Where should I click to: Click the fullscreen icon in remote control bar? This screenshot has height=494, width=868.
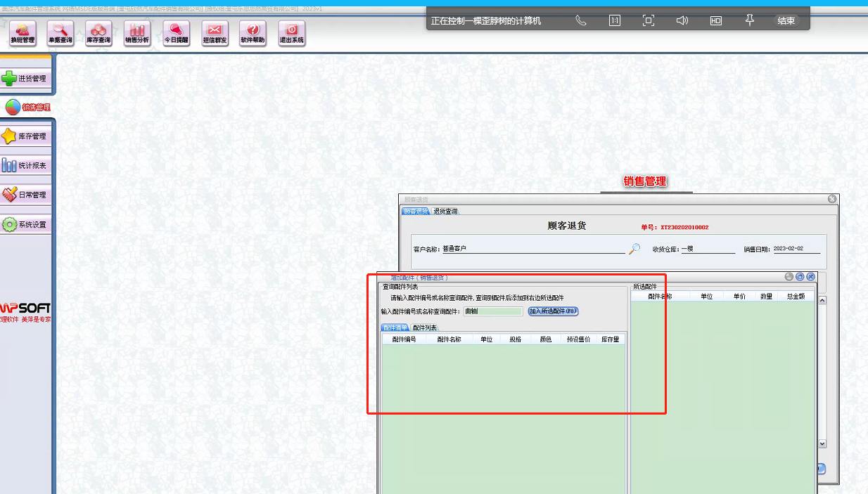coord(649,20)
